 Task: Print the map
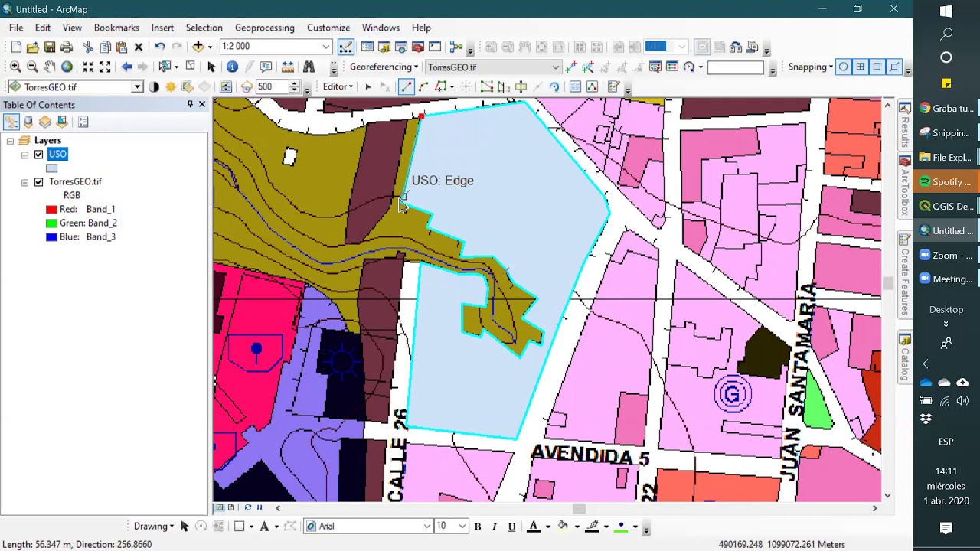click(x=67, y=47)
